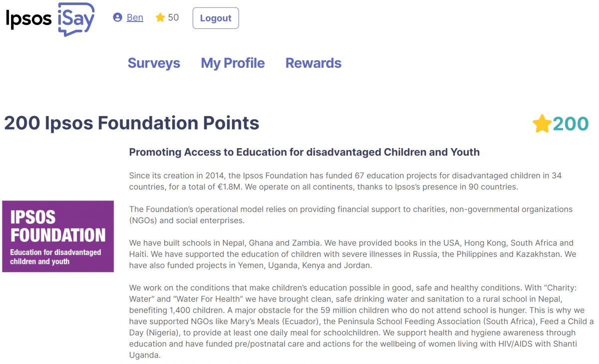Select the star icon next to 200

click(543, 123)
